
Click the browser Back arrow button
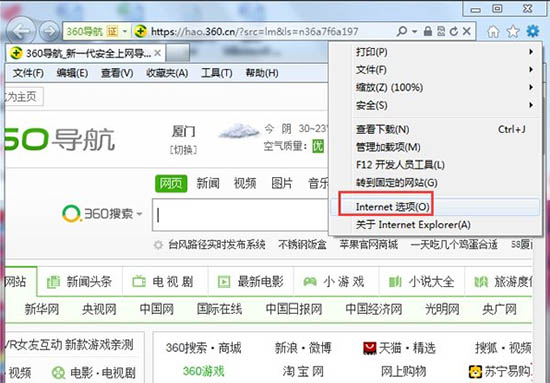point(21,31)
